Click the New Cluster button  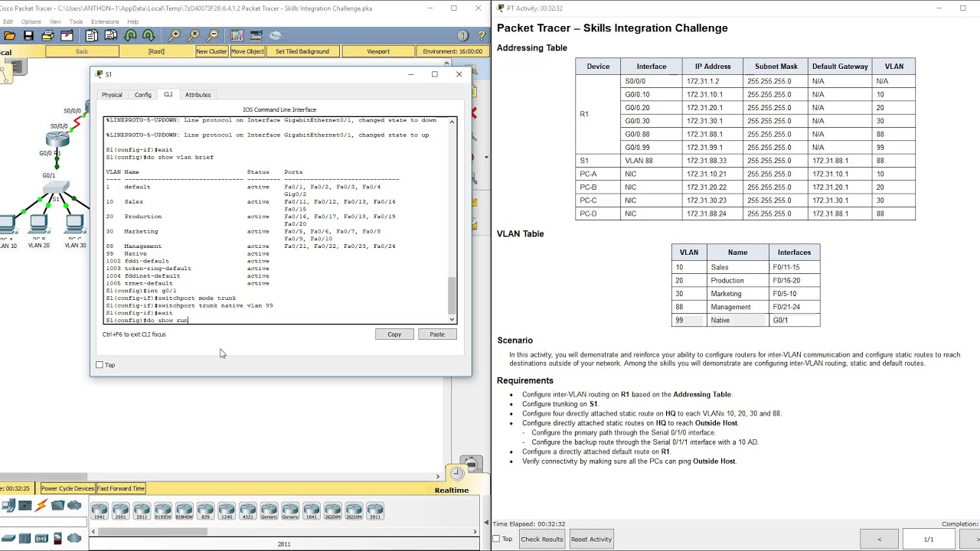coord(211,51)
